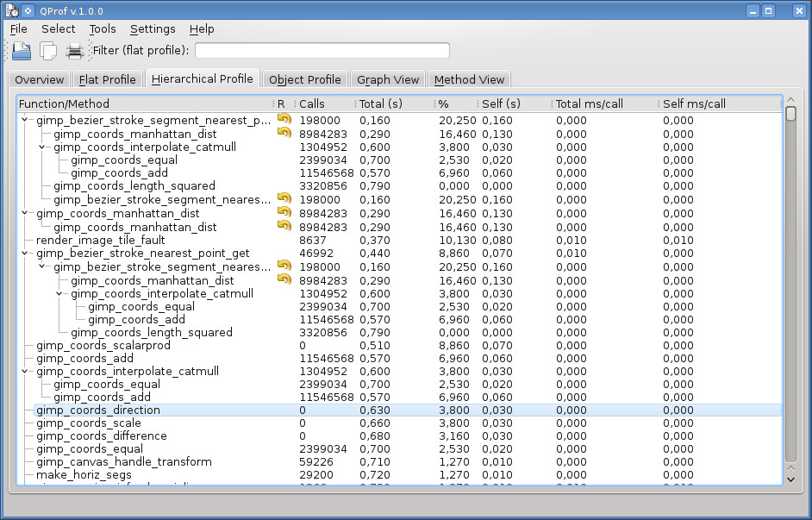Show the Method View tab

469,79
